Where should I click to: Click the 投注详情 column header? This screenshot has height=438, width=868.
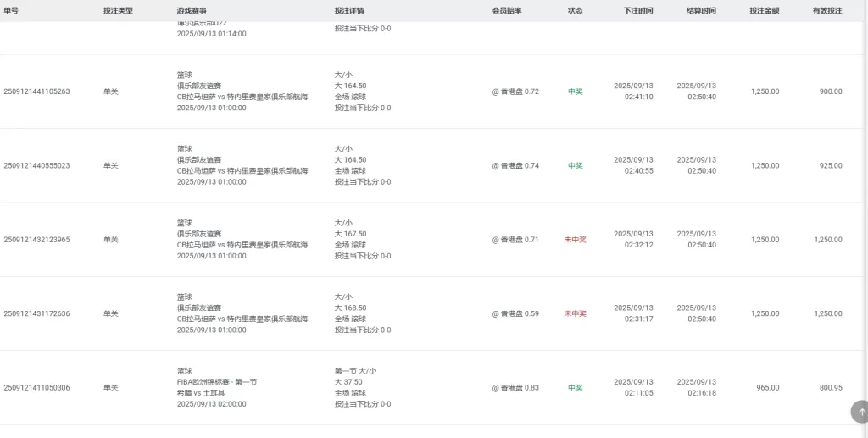point(349,11)
